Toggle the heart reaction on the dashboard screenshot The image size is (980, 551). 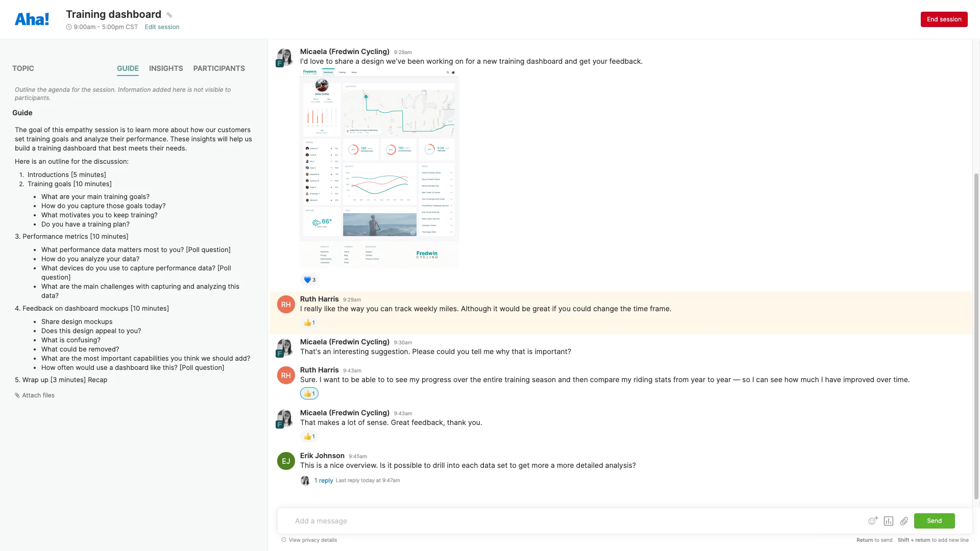[x=309, y=280]
